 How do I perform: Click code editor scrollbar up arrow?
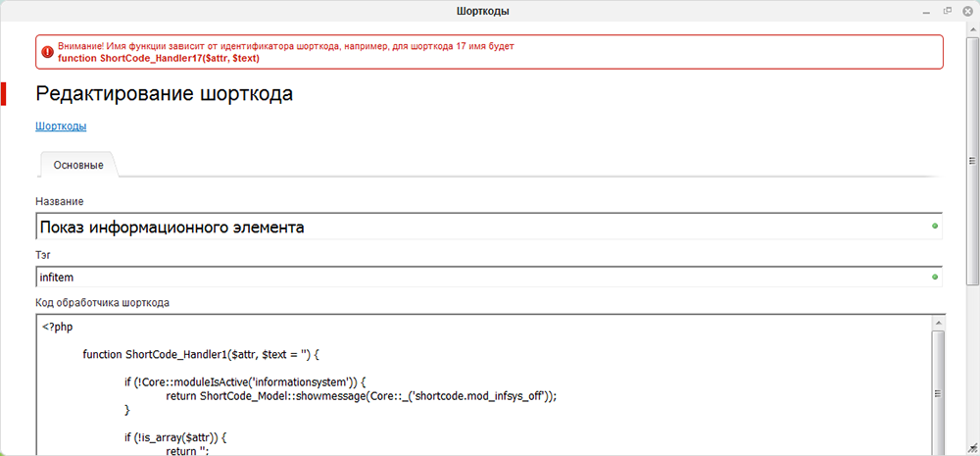[938, 322]
